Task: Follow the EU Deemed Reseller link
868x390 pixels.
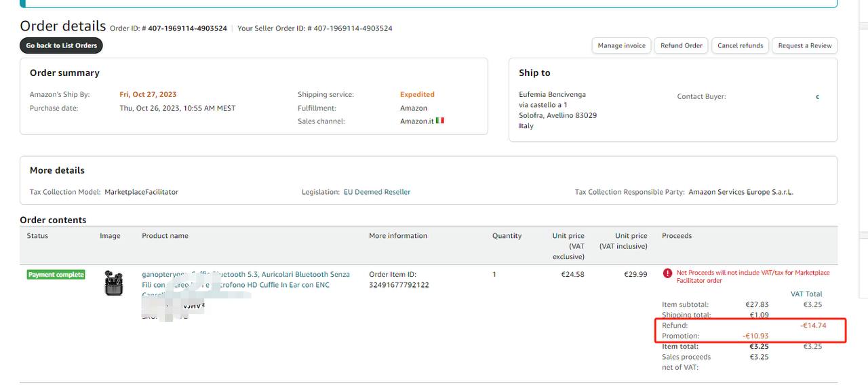Action: point(376,192)
